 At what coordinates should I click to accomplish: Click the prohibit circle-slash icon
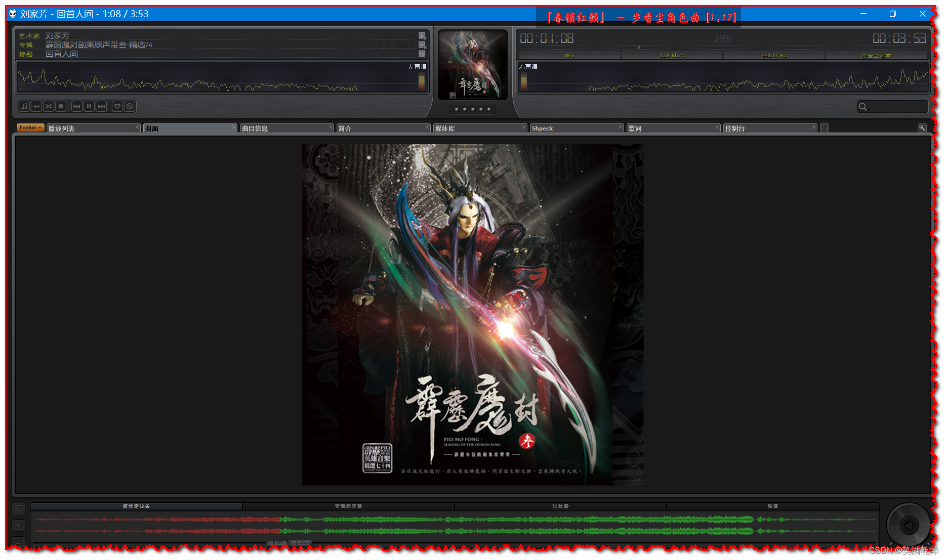point(130,106)
